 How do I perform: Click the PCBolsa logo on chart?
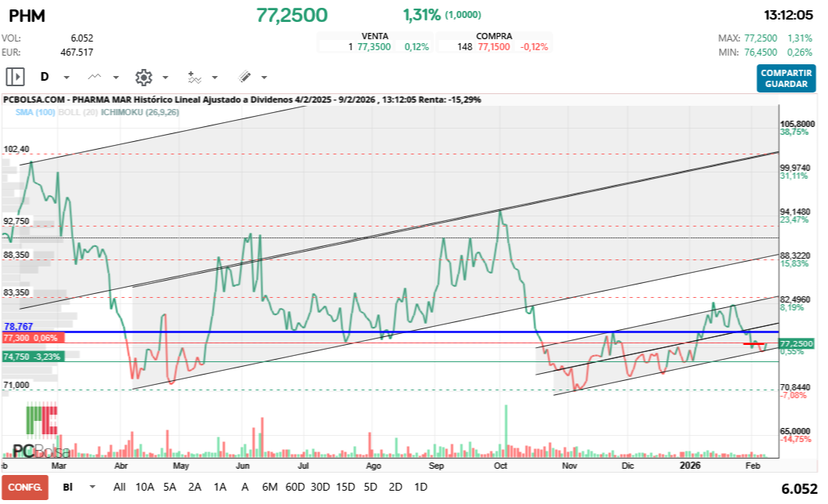coord(41,432)
